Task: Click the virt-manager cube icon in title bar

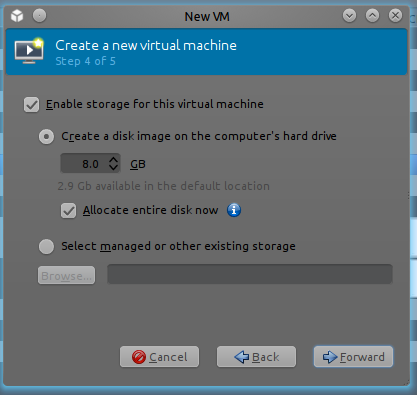Action: (x=17, y=15)
